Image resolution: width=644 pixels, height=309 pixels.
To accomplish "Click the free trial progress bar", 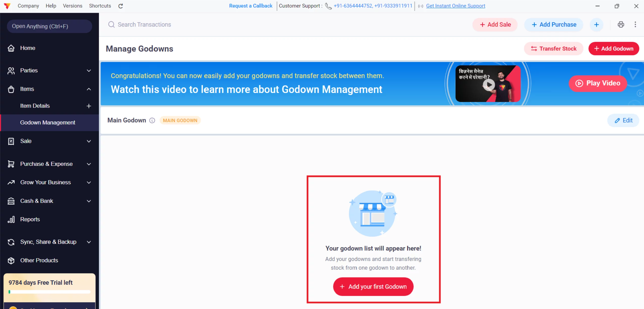I will coord(50,292).
